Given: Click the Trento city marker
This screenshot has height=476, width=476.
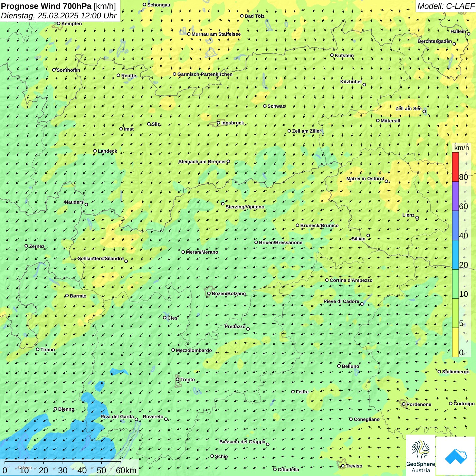Looking at the screenshot, I should click(x=177, y=379).
